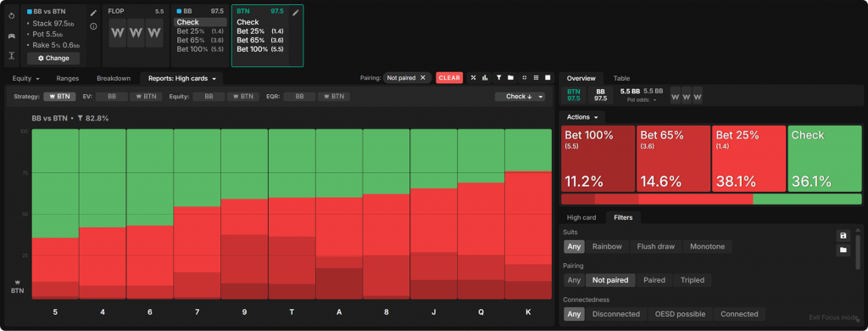
Task: Open the funnel filter icon in toolbar
Action: pyautogui.click(x=498, y=77)
